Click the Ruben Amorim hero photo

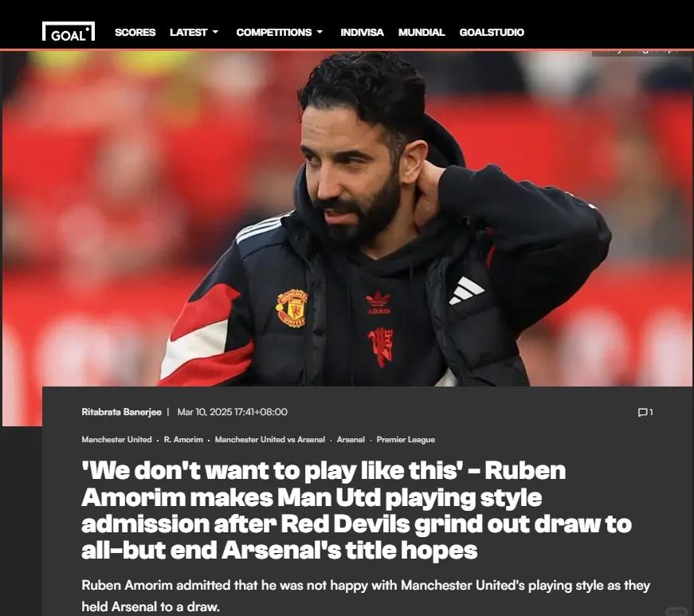click(x=347, y=218)
